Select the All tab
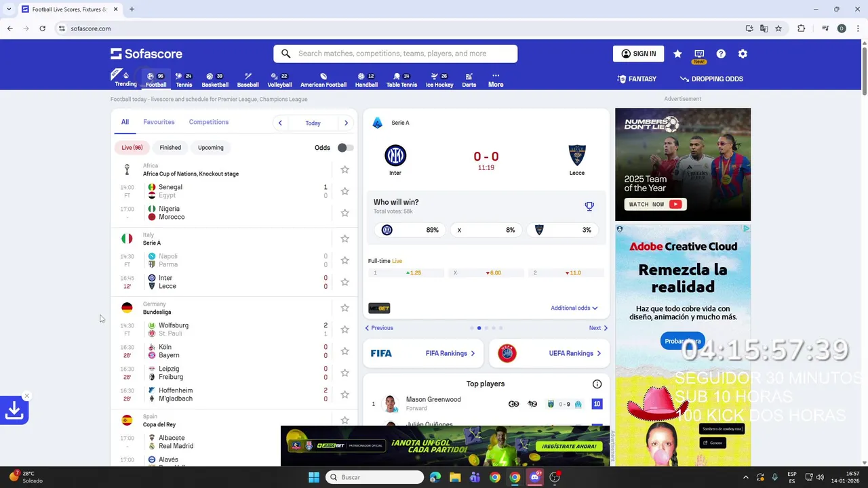 click(125, 122)
